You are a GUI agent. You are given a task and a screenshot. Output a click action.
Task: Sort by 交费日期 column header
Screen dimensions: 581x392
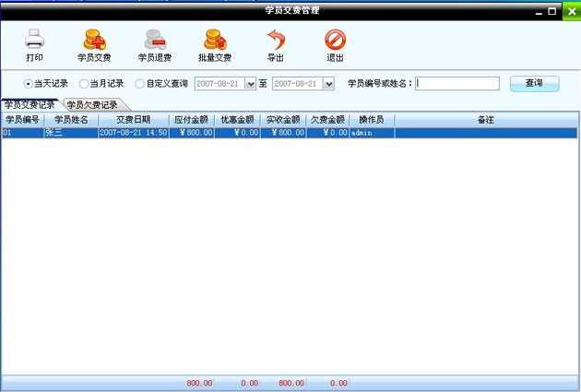133,120
